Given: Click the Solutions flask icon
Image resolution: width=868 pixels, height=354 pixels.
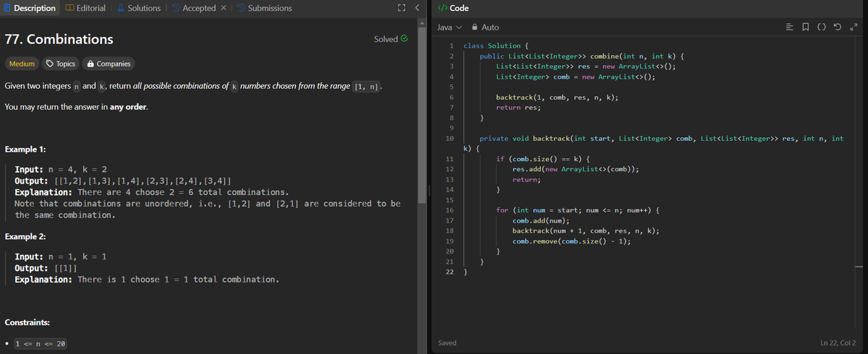Looking at the screenshot, I should pos(120,8).
